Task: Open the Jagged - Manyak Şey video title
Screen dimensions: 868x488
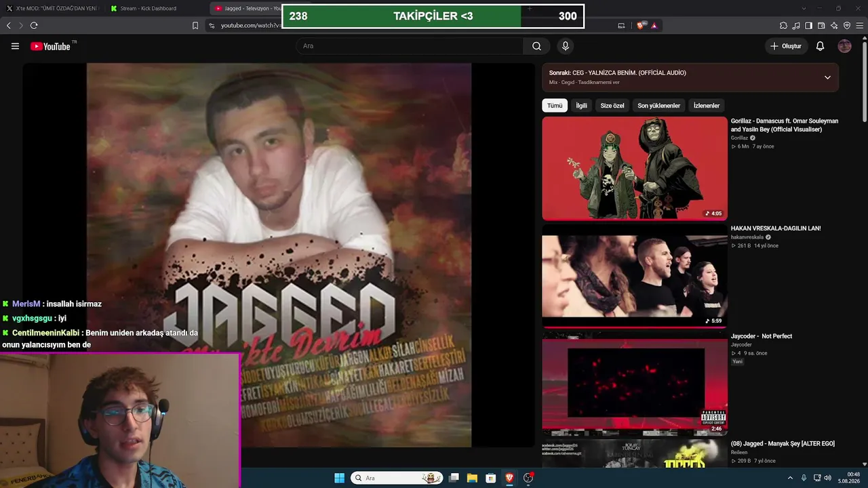Action: click(783, 444)
